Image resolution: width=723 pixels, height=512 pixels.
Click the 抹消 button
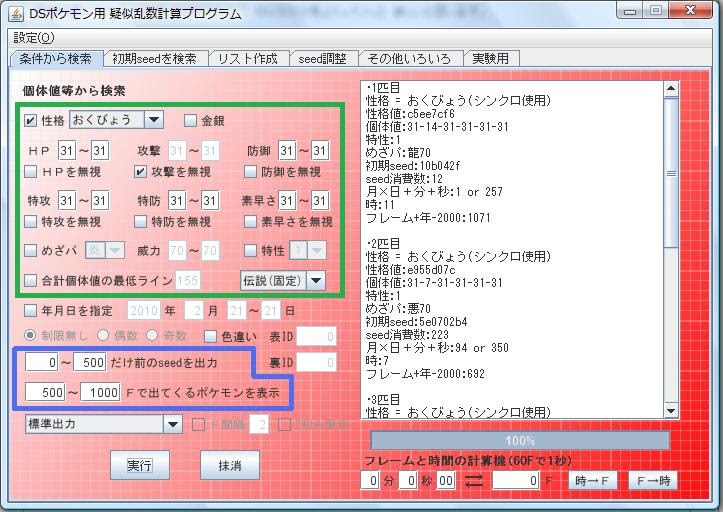pyautogui.click(x=230, y=465)
